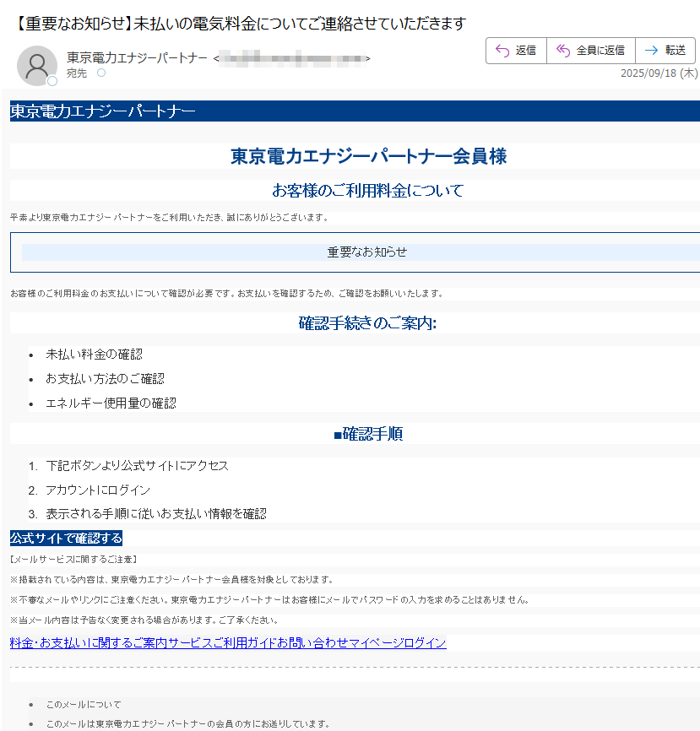
Task: Click the heading 確認手続きのご案内:
Action: click(367, 322)
